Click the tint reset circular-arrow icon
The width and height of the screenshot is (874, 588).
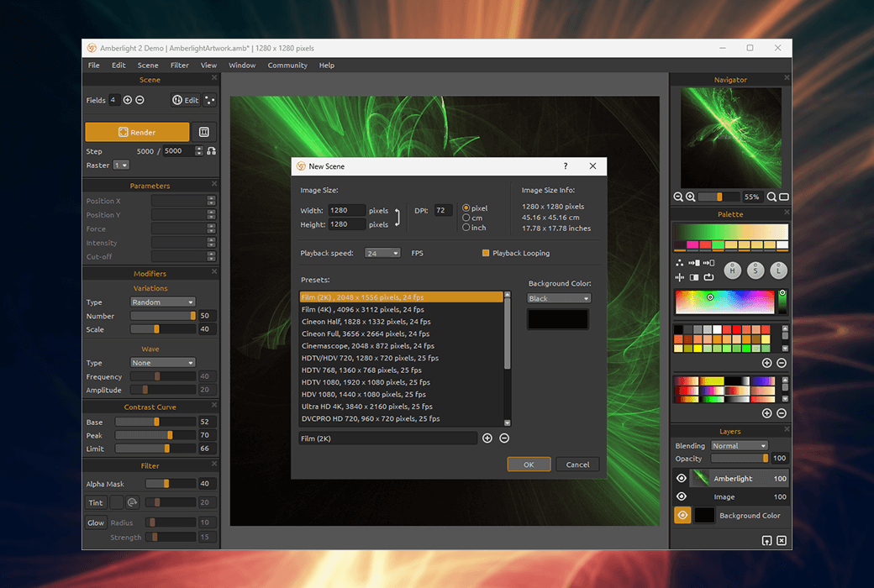(132, 502)
